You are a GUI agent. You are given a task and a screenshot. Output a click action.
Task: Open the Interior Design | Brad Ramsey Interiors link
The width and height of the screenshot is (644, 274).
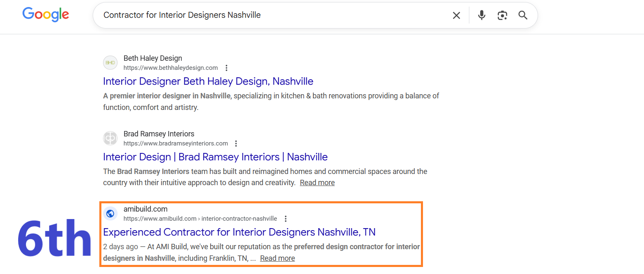[x=215, y=157]
